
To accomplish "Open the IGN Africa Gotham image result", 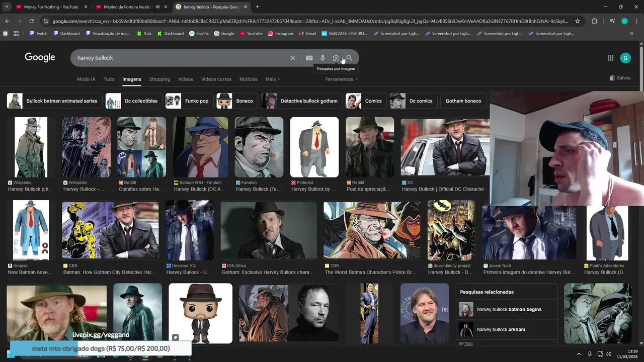I will pos(269,230).
